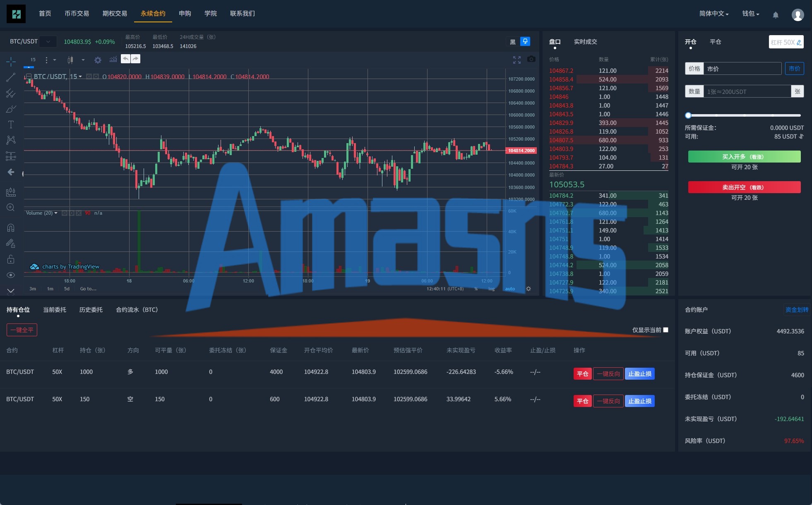Take a chart snapshot with the camera icon
Viewport: 812px width, 505px height.
tap(531, 60)
